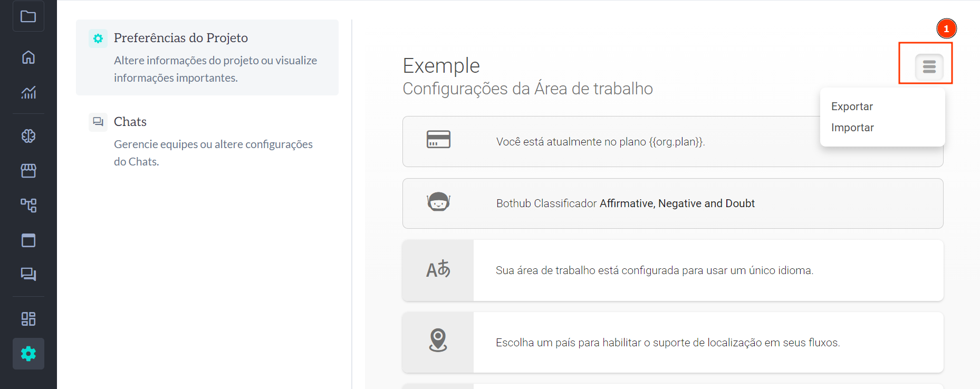Click the location pin icon
The height and width of the screenshot is (389, 980).
(x=438, y=341)
